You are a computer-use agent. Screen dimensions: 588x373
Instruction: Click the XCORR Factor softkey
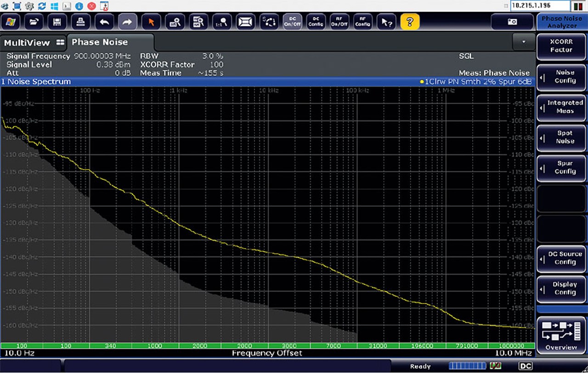coord(561,46)
